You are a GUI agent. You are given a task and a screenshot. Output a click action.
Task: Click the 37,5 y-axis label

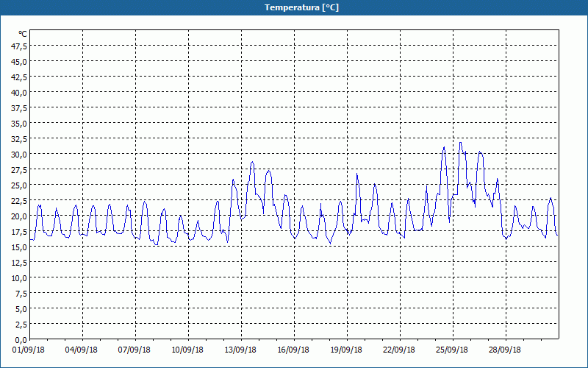pyautogui.click(x=19, y=108)
